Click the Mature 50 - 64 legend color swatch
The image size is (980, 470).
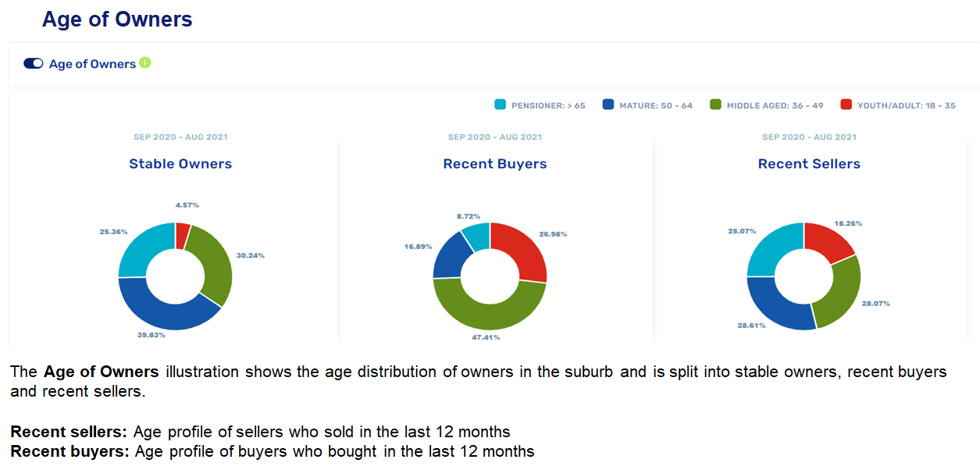point(608,105)
